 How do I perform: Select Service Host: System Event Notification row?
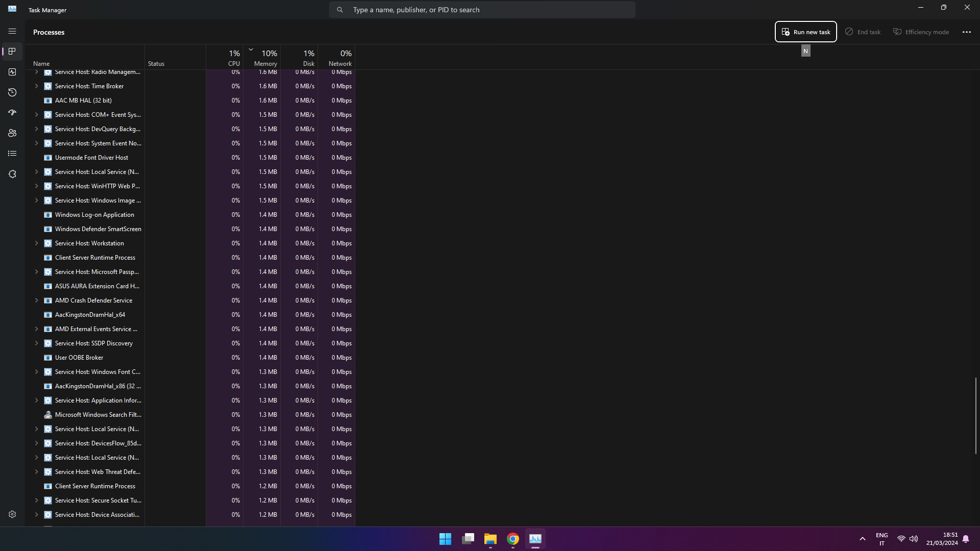pos(190,143)
